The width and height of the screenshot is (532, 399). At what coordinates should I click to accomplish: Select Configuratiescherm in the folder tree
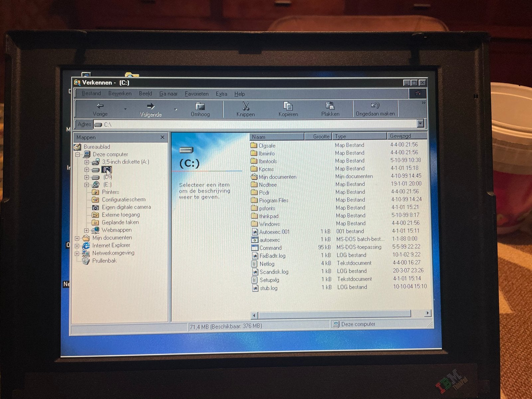pyautogui.click(x=124, y=199)
